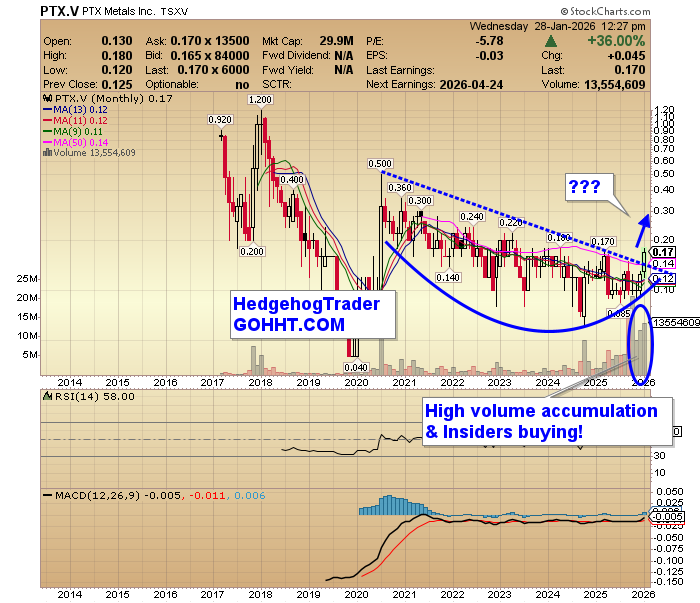Click the RSI(14) 58.00 panel label
The height and width of the screenshot is (603, 700).
[x=95, y=397]
